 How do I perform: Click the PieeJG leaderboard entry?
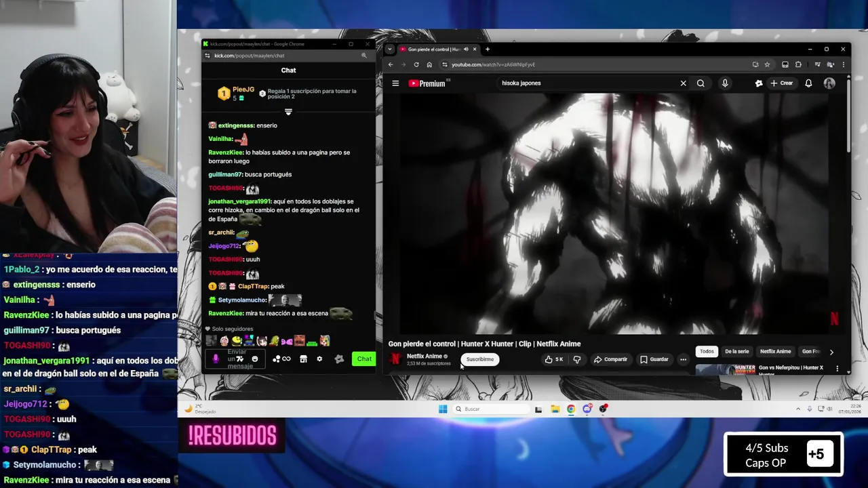point(236,94)
